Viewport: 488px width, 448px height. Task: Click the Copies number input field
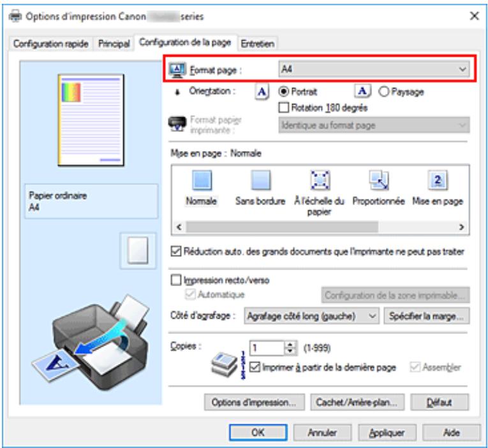point(267,348)
